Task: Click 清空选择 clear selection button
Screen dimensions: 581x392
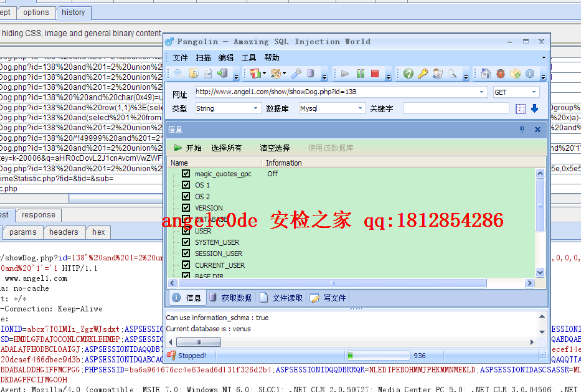Action: click(x=275, y=148)
